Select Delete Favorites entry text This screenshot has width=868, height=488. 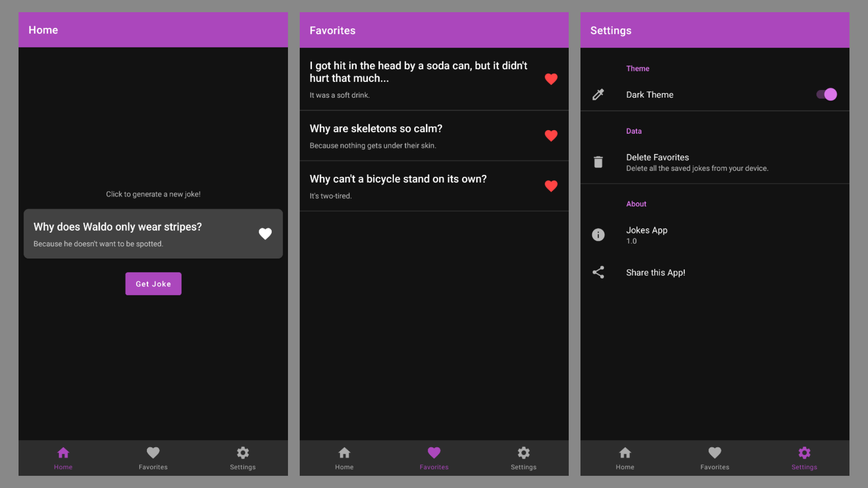[x=657, y=157]
